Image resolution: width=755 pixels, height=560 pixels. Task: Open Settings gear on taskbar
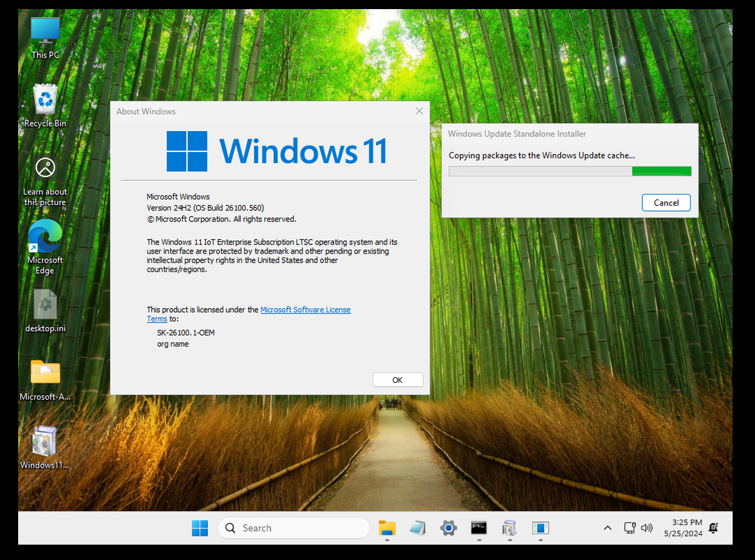pyautogui.click(x=448, y=528)
